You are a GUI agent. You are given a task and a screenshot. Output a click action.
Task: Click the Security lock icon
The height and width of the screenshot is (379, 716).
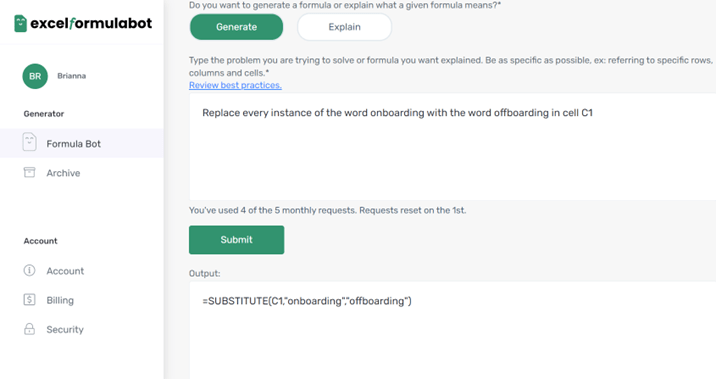29,329
